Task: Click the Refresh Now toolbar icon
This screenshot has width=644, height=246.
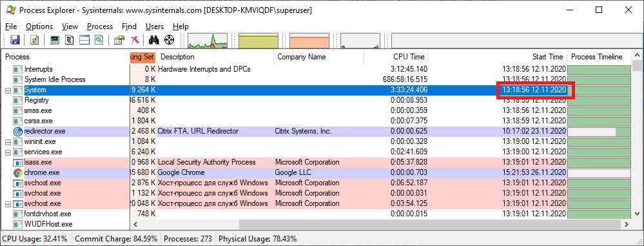Action: pos(35,40)
